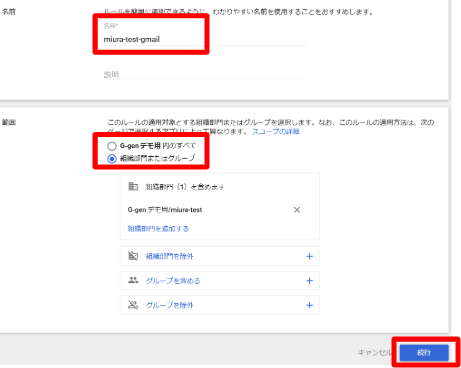Click the excluded organization unit icon
This screenshot has height=368, width=461.
[133, 256]
